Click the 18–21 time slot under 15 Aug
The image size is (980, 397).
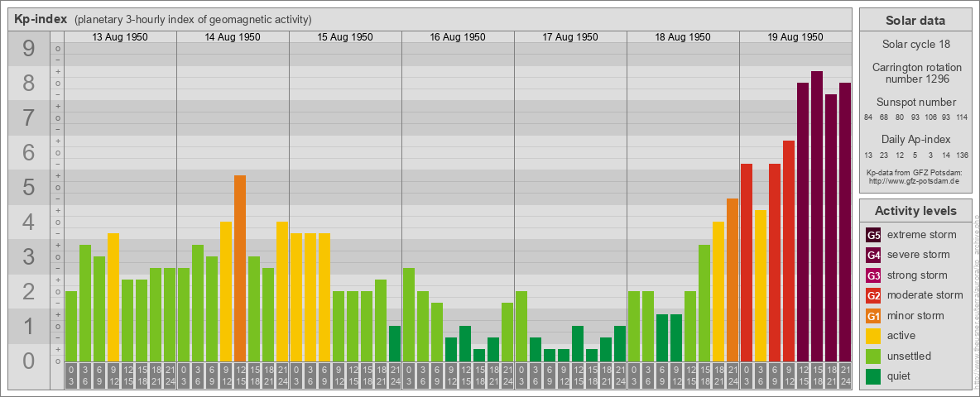click(381, 377)
